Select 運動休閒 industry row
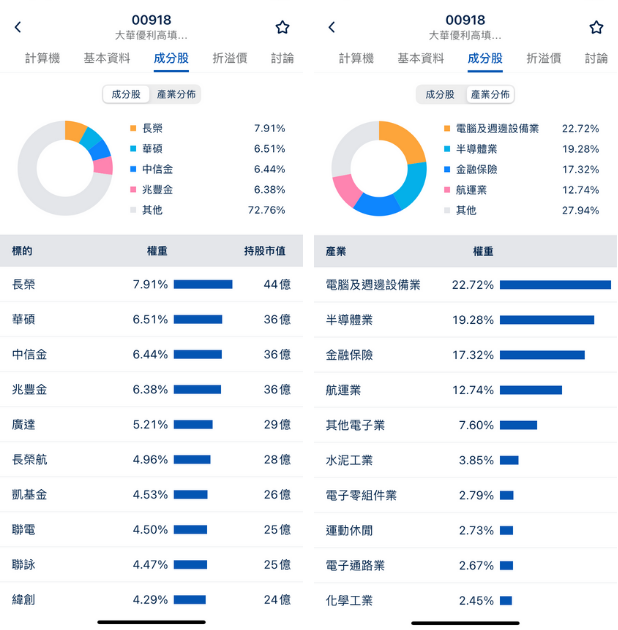618x630 pixels. point(465,530)
